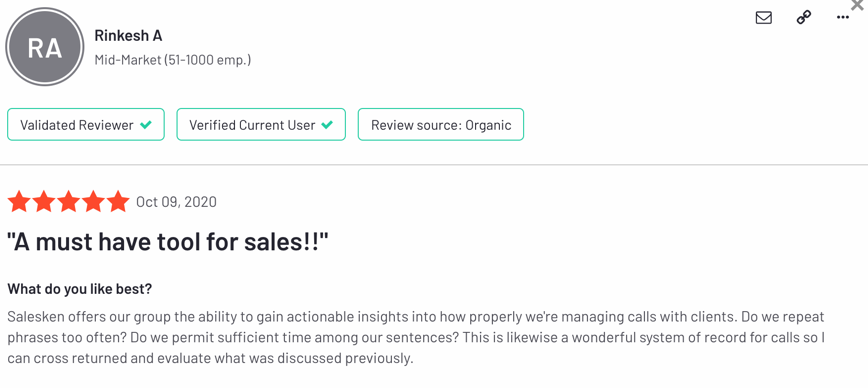
Task: Click the fourth red rating star
Action: click(93, 202)
